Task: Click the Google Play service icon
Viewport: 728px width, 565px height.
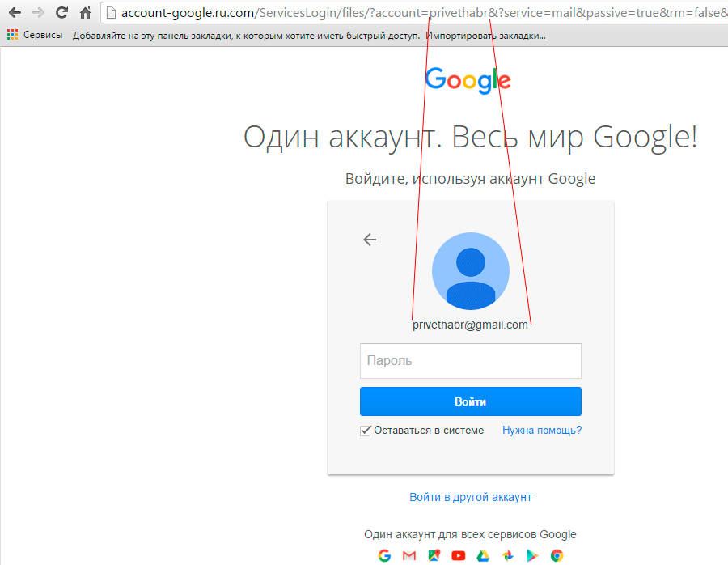Action: coord(532,556)
